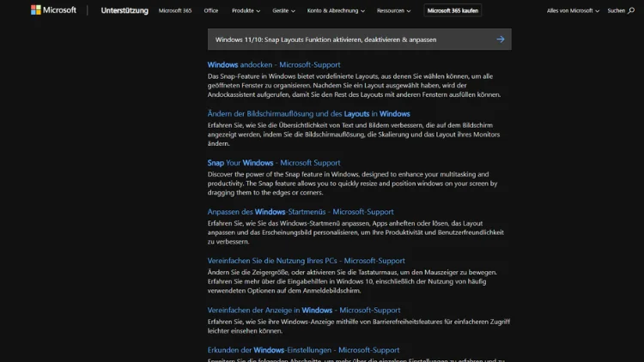Open 'Vereinfachen der Anzeige in Windows' result
The width and height of the screenshot is (644, 362).
click(x=303, y=310)
